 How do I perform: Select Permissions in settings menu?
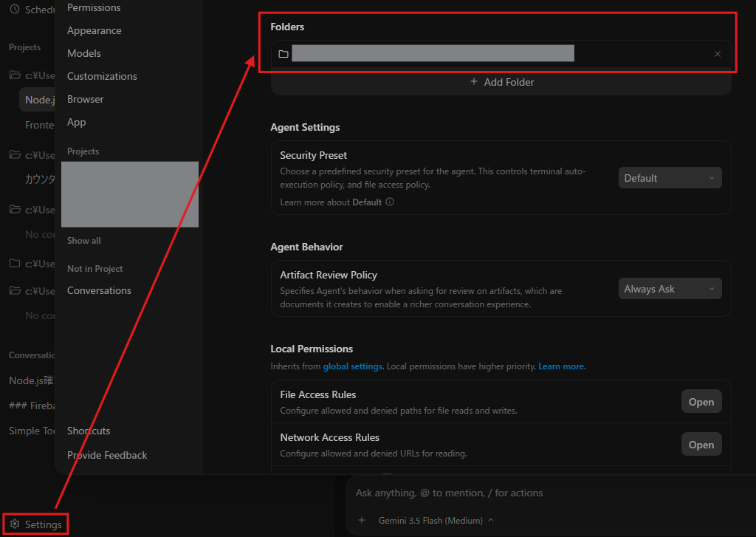tap(94, 7)
